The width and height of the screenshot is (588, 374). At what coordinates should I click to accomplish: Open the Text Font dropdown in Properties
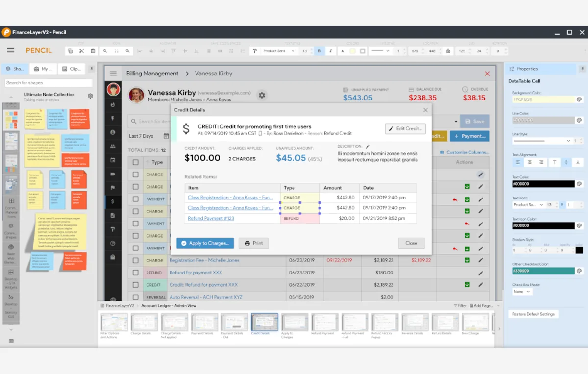[528, 205]
